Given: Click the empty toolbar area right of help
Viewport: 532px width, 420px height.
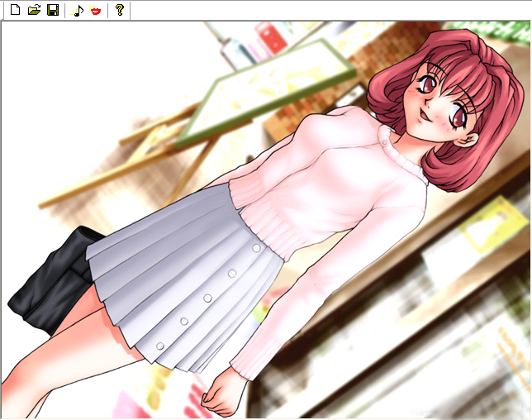Looking at the screenshot, I should 330,11.
